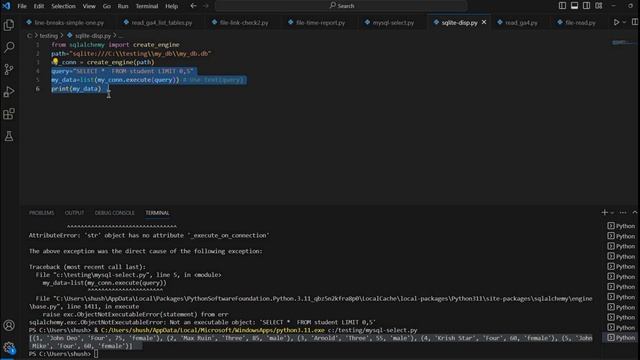Expand the breadcrumb ellipsis symbol list
The image size is (640, 360).
[121, 36]
